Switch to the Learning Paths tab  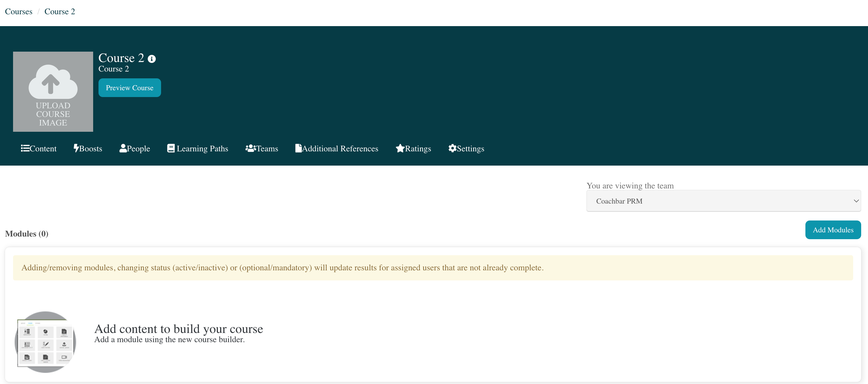[x=202, y=149]
